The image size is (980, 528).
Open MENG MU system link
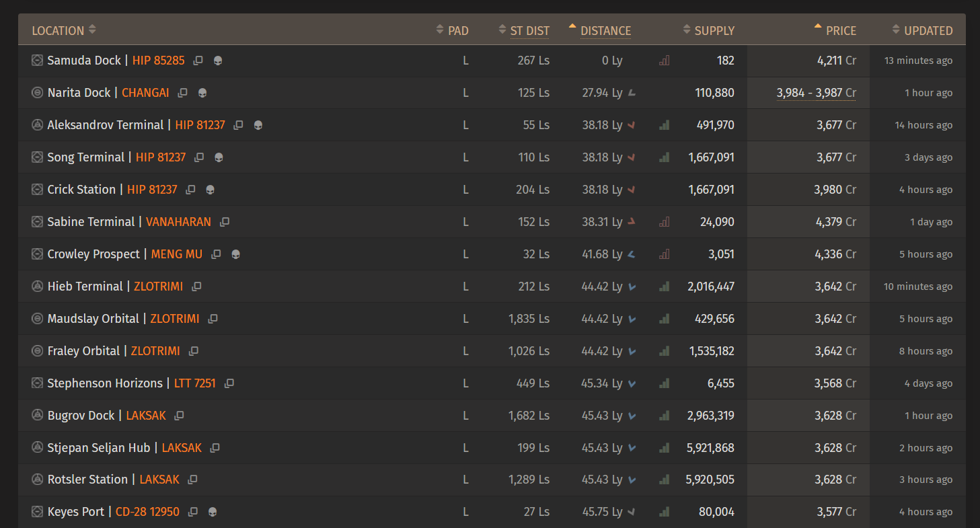[177, 254]
